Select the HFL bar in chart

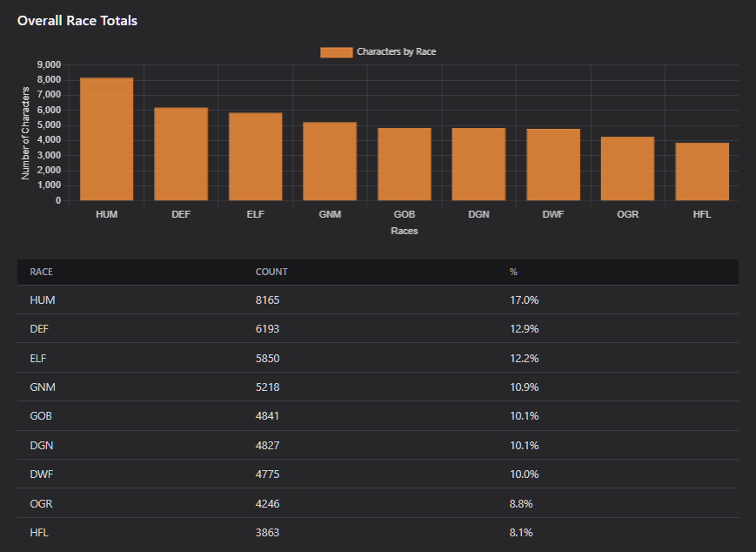(702, 172)
